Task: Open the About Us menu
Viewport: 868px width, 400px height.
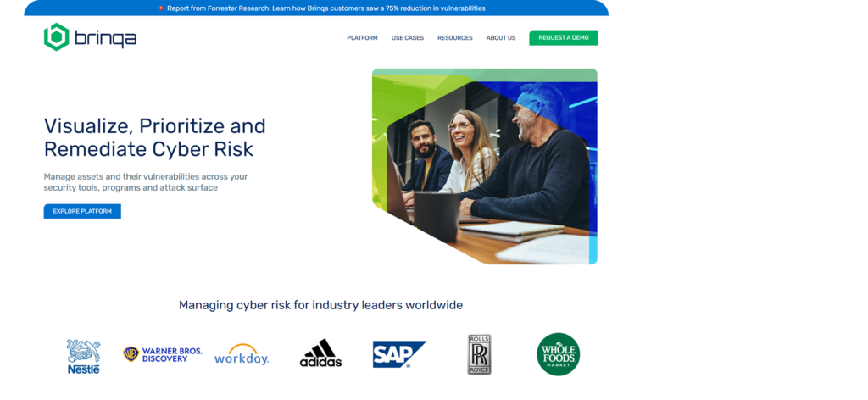Action: (x=501, y=38)
